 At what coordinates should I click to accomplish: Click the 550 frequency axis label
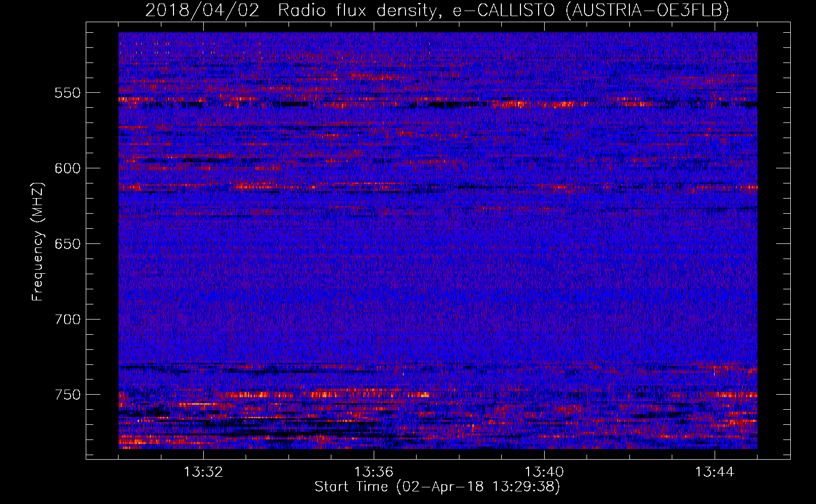click(68, 93)
